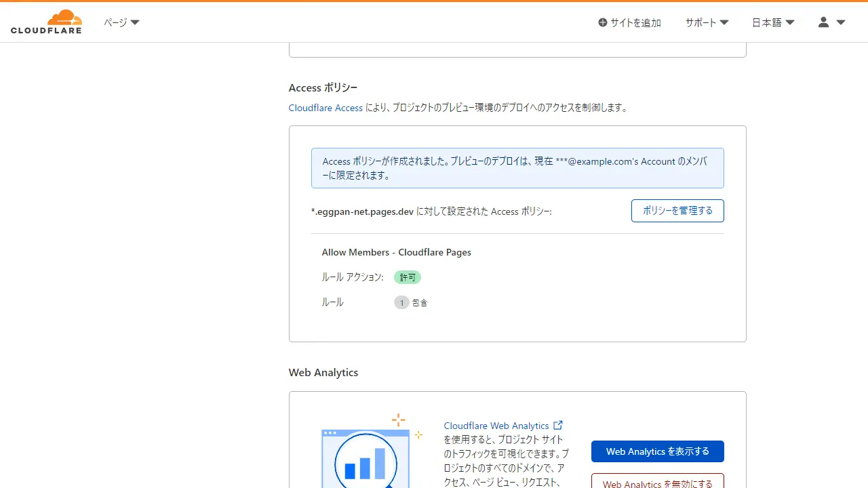The height and width of the screenshot is (488, 868).
Task: Click the rule count badge showing 1
Action: click(401, 302)
